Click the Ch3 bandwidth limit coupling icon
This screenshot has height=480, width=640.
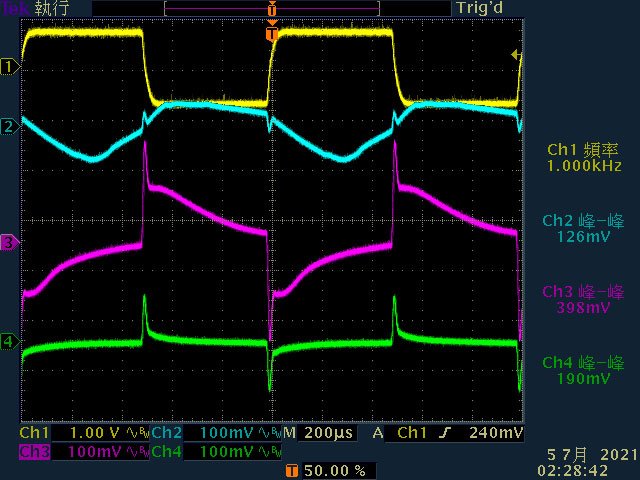[x=138, y=451]
